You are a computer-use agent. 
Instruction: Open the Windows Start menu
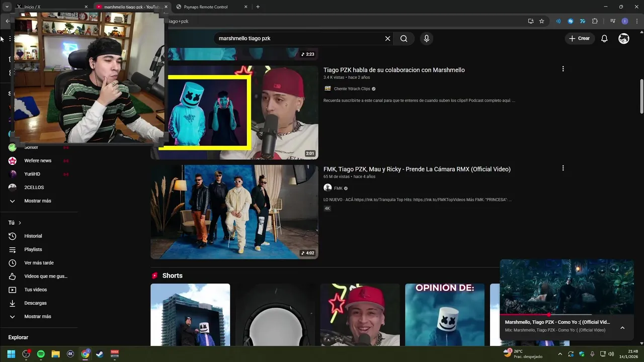tap(11, 354)
